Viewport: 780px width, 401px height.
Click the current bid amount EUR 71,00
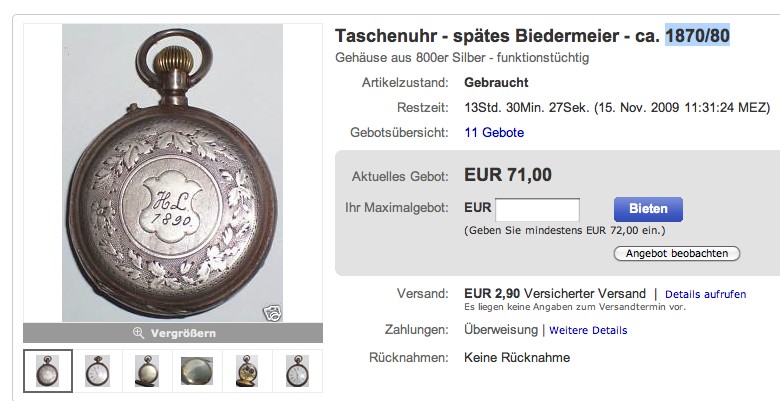(x=508, y=175)
